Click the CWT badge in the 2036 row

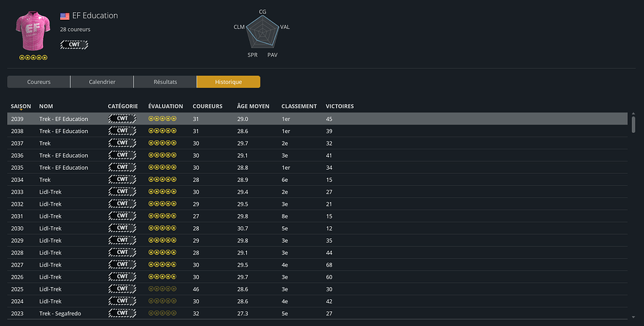click(x=122, y=155)
